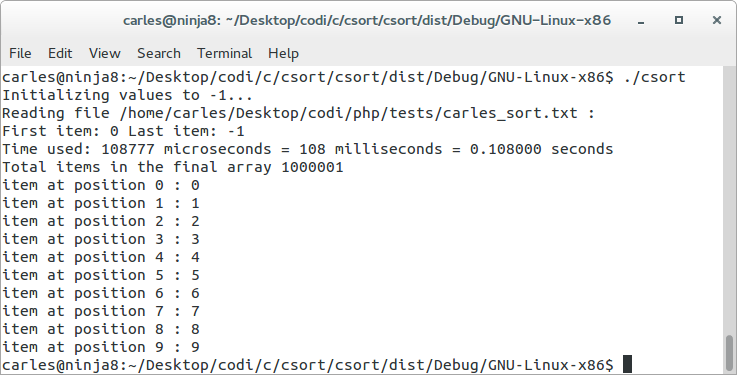Open the Search menu
The width and height of the screenshot is (737, 375).
pos(159,54)
